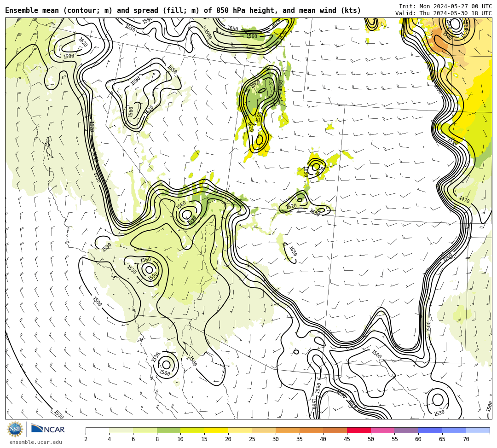Click the colorbar tick label 70
Image resolution: width=497 pixels, height=448 pixels.
466,439
